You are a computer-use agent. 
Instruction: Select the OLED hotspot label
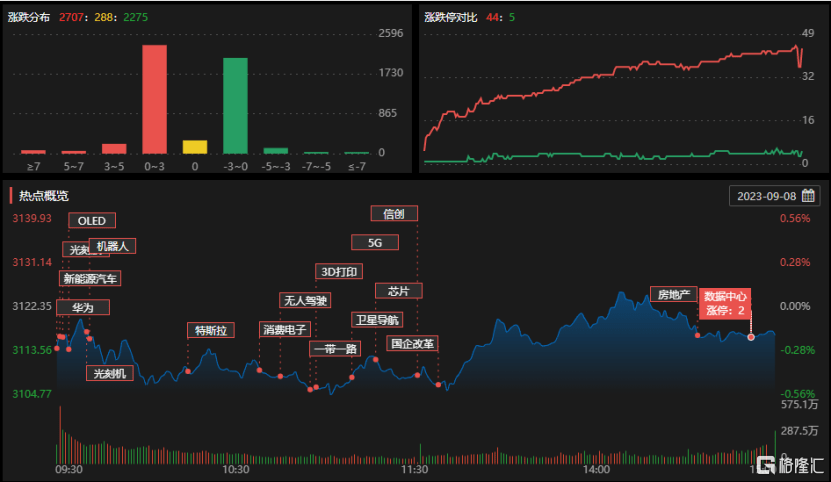tap(92, 221)
